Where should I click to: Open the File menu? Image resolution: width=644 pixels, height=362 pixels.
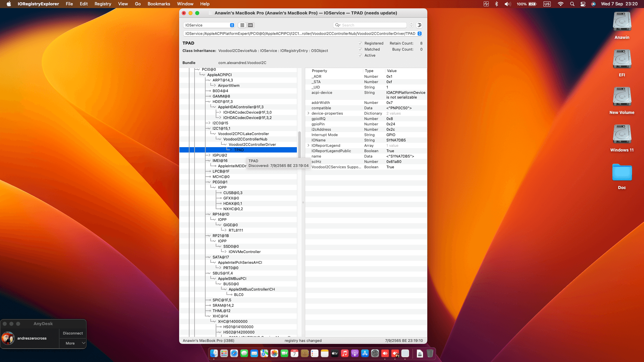click(x=69, y=4)
